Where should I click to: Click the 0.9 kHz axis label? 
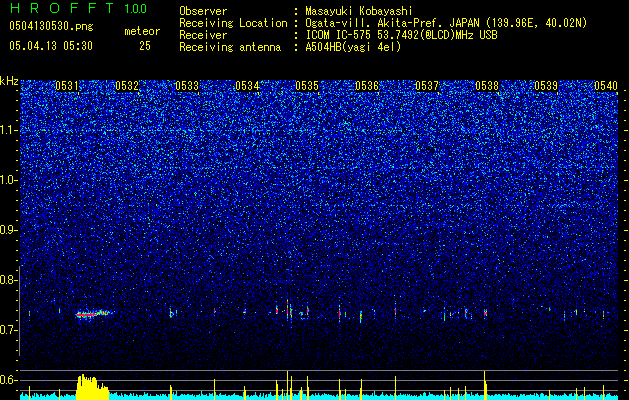click(x=9, y=230)
